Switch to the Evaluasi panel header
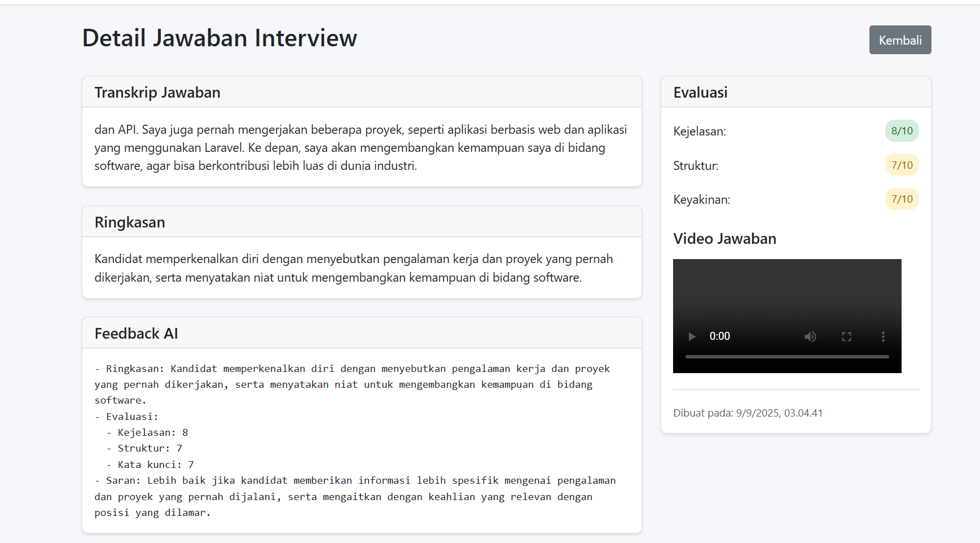The height and width of the screenshot is (543, 980). tap(700, 92)
